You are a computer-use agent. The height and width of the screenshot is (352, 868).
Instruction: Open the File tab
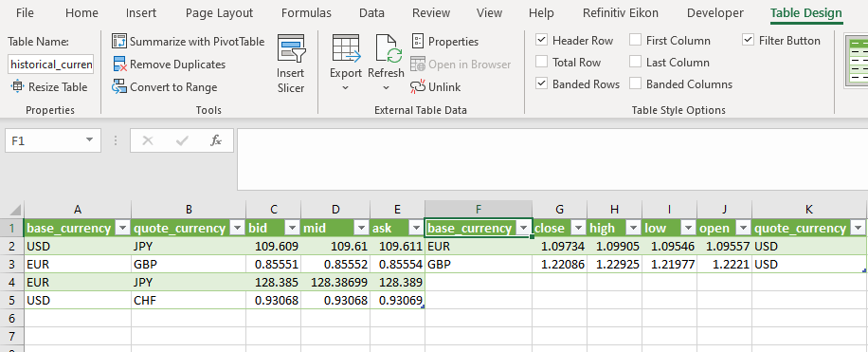click(x=25, y=12)
